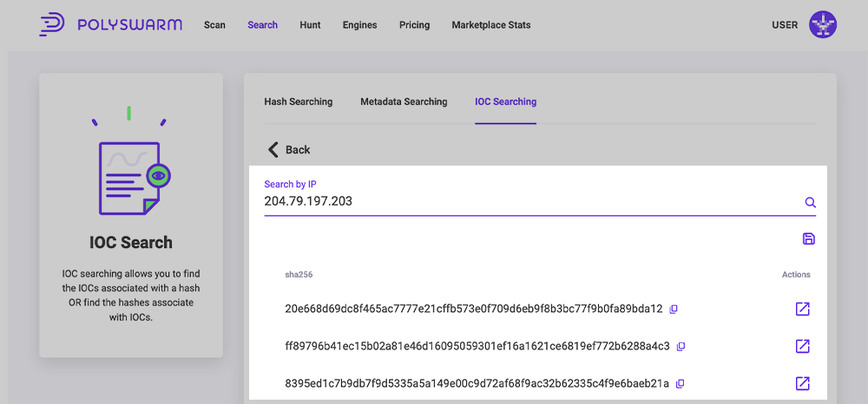This screenshot has height=404, width=868.
Task: Open the 20e668d6 hash in a new window
Action: (802, 309)
